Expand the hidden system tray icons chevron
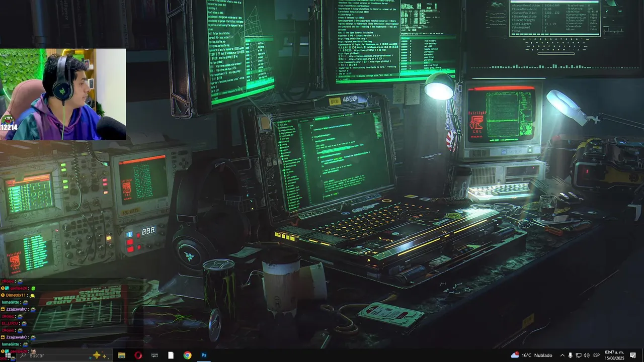Screen dimensions: 644x362 [x=562, y=355]
